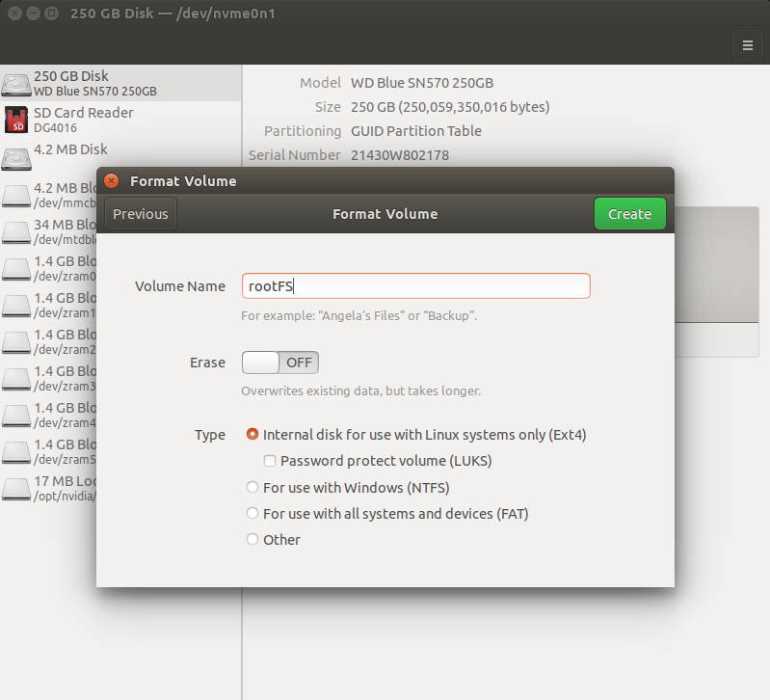Close the Format Volume dialog
This screenshot has height=700, width=770.
coord(112,180)
